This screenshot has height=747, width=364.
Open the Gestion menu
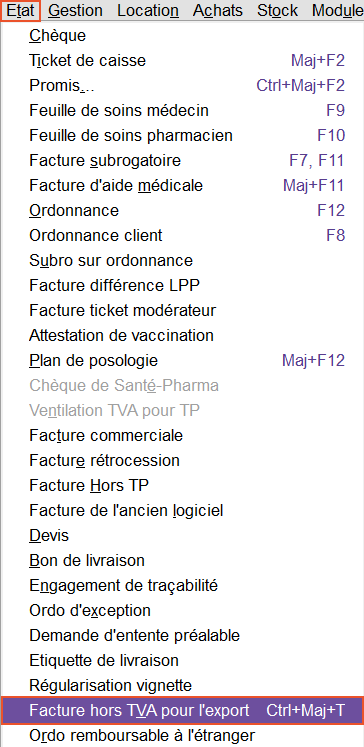pyautogui.click(x=75, y=10)
